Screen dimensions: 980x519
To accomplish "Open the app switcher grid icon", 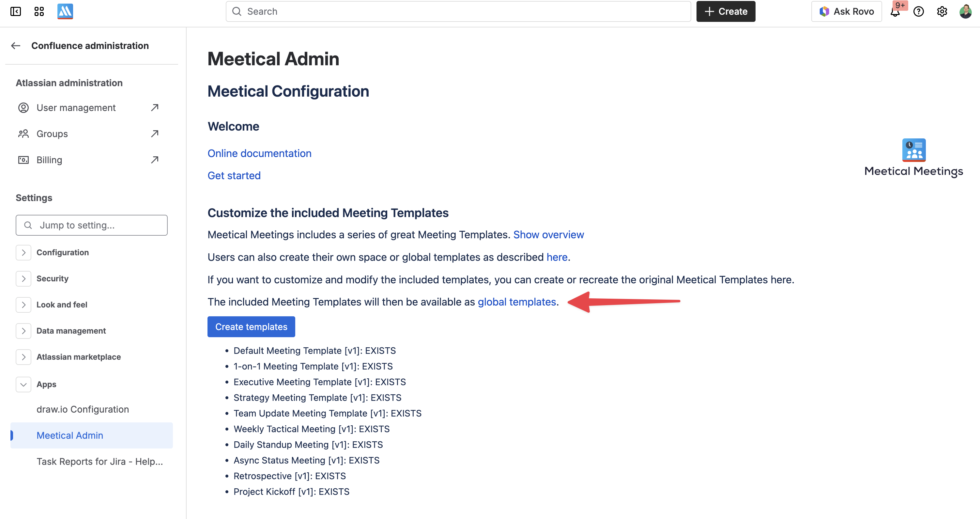I will coord(39,11).
